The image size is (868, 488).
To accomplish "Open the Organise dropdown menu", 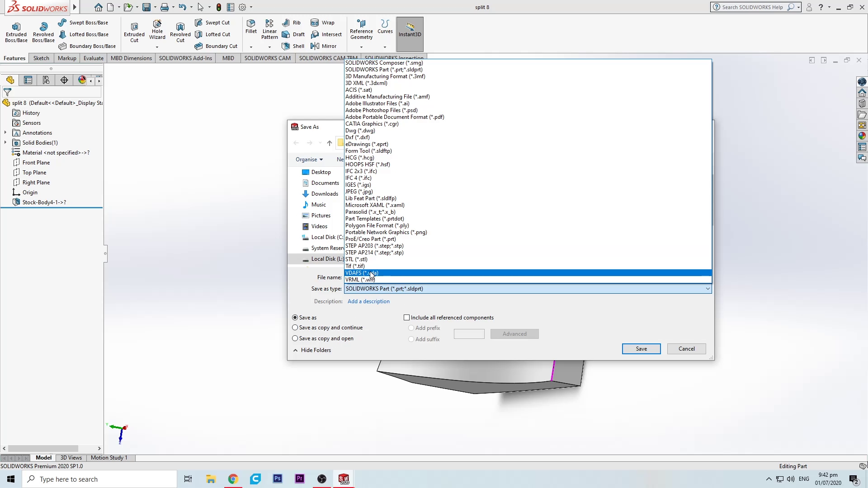I will tap(309, 160).
